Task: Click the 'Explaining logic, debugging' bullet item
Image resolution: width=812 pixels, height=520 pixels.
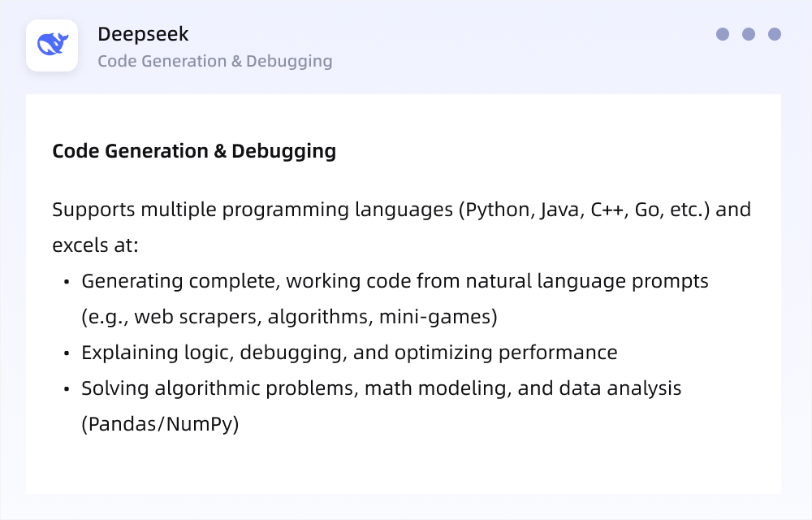Action: 349,353
